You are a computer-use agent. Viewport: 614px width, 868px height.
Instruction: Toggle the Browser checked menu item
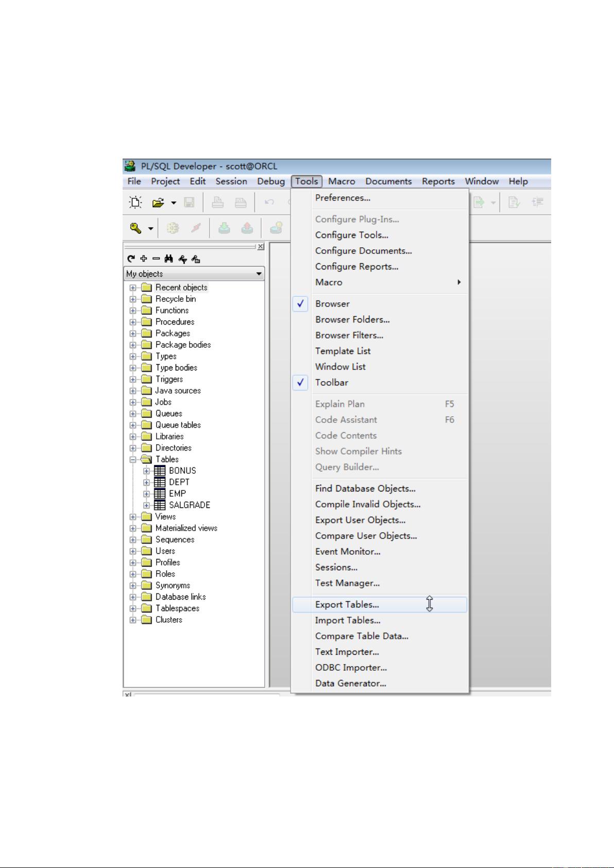(380, 304)
